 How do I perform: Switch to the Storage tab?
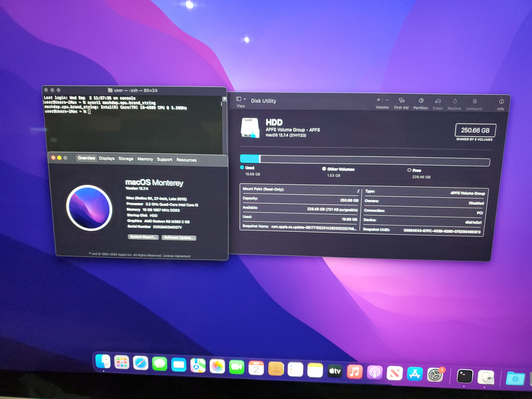point(126,159)
